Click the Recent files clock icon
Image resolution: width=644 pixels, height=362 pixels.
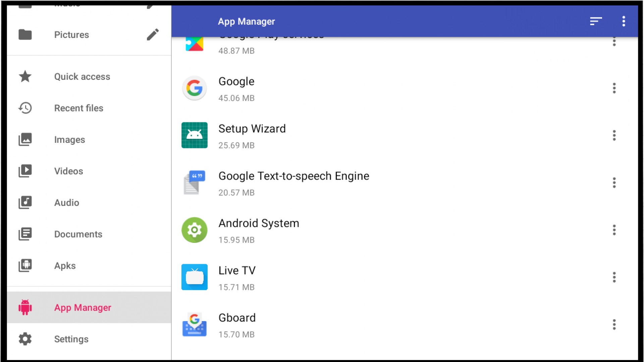pyautogui.click(x=25, y=108)
